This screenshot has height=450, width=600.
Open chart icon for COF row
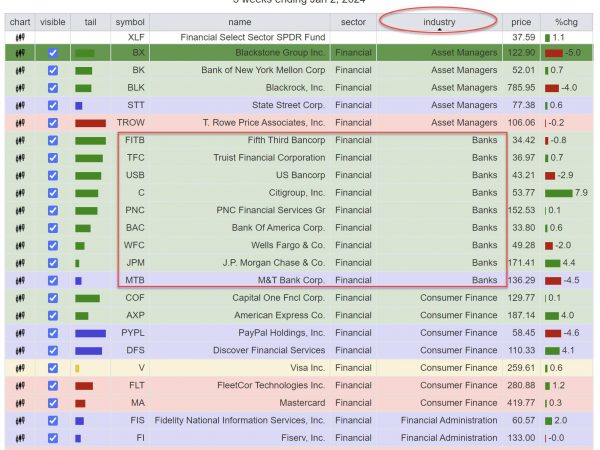[20, 298]
